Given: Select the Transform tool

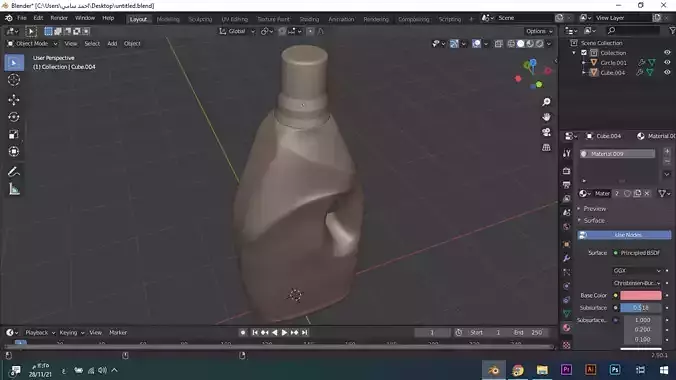Looking at the screenshot, I should pyautogui.click(x=14, y=151).
